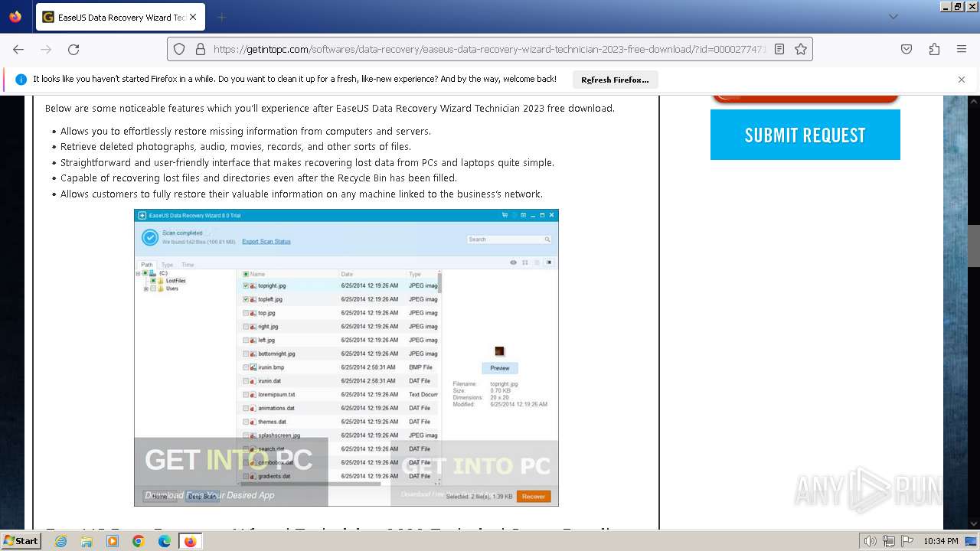View site security padlock information
The image size is (980, 551).
[201, 49]
